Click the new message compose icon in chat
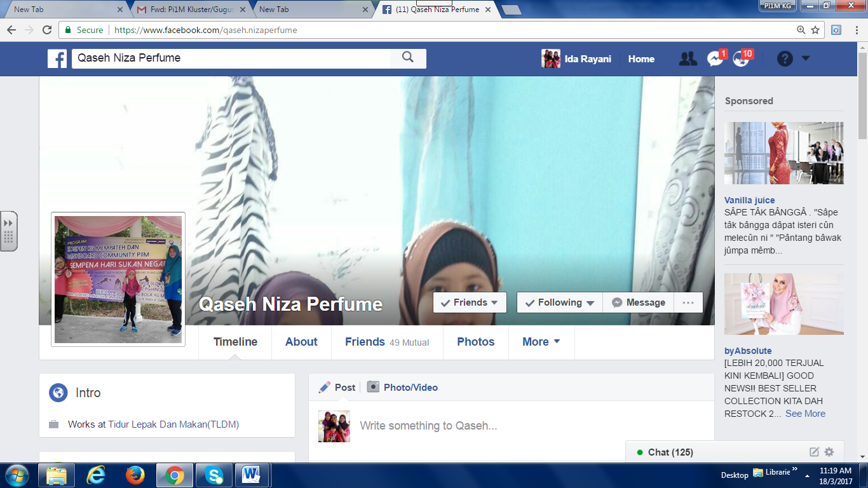The image size is (868, 488). coord(814,452)
